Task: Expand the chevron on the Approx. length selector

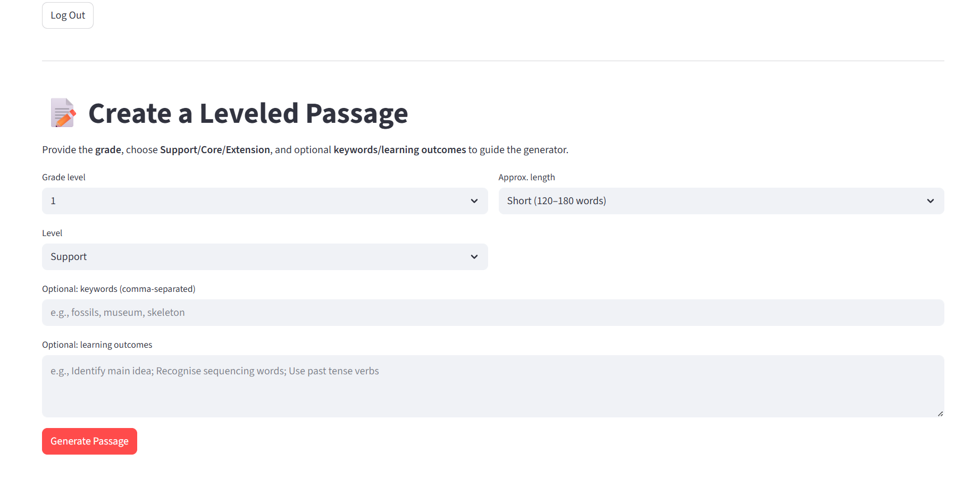Action: tap(931, 201)
